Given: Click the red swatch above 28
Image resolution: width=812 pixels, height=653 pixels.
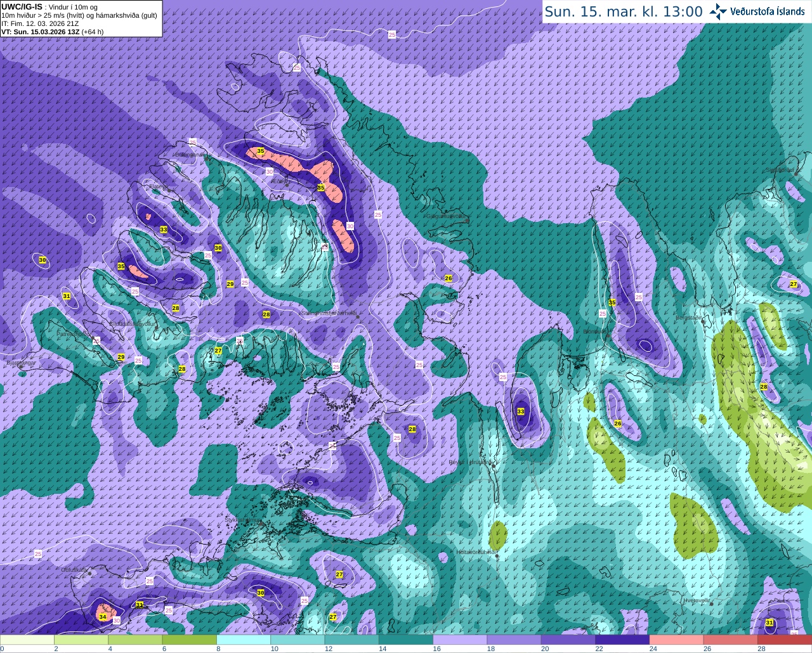Looking at the screenshot, I should [785, 639].
